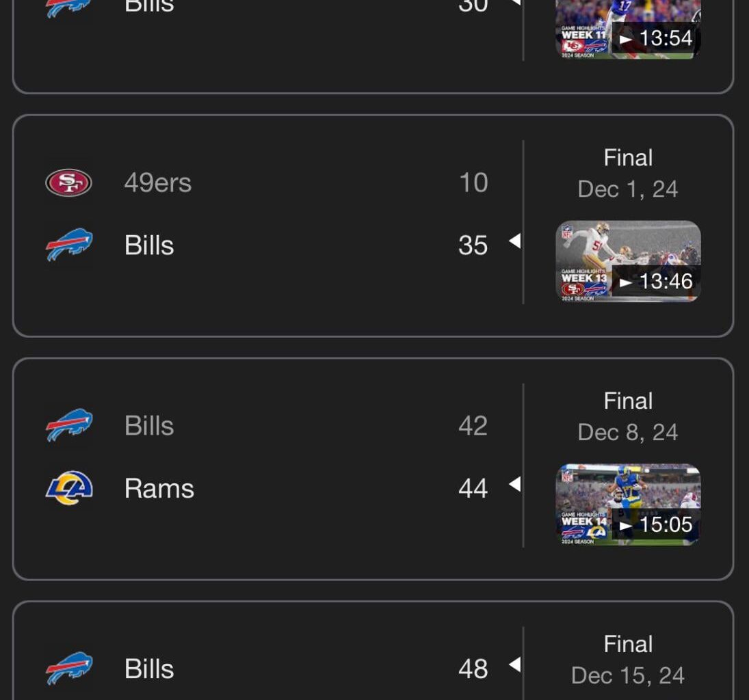Viewport: 749px width, 700px height.
Task: Select the Rams team logo
Action: tap(68, 488)
